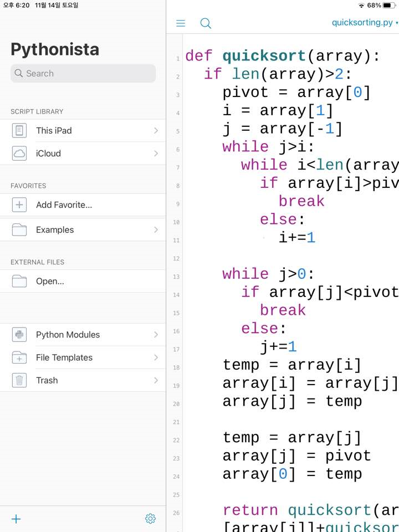Click the 'return quicksort' line

coord(310,510)
